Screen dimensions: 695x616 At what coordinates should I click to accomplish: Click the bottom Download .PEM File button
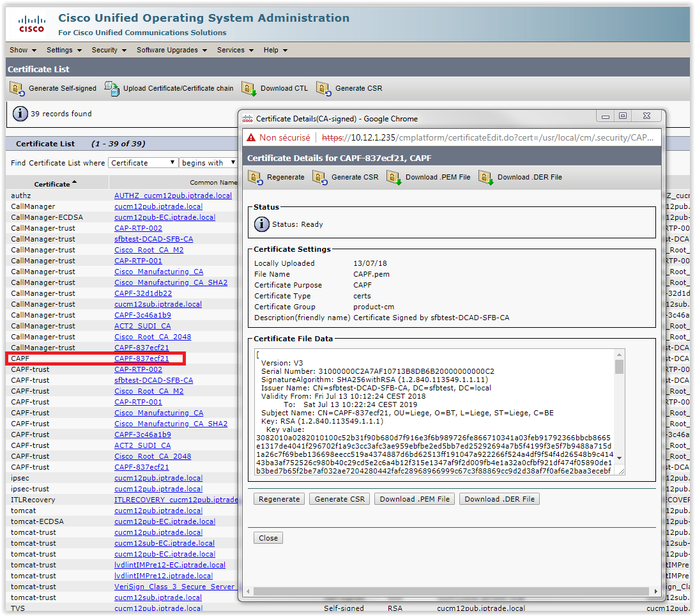[x=415, y=499]
